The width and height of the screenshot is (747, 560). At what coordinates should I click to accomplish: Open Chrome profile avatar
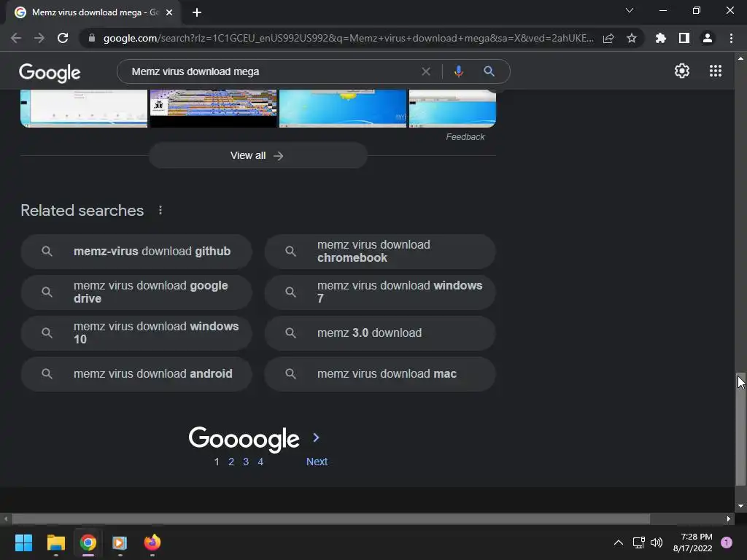[708, 38]
